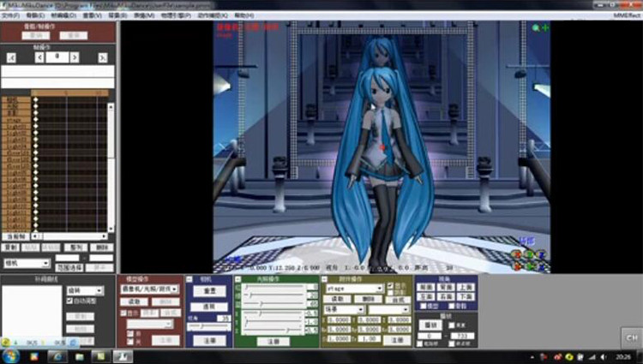Toggle start-frame checkbox in playback panel
The height and width of the screenshot is (364, 643).
pos(420,344)
